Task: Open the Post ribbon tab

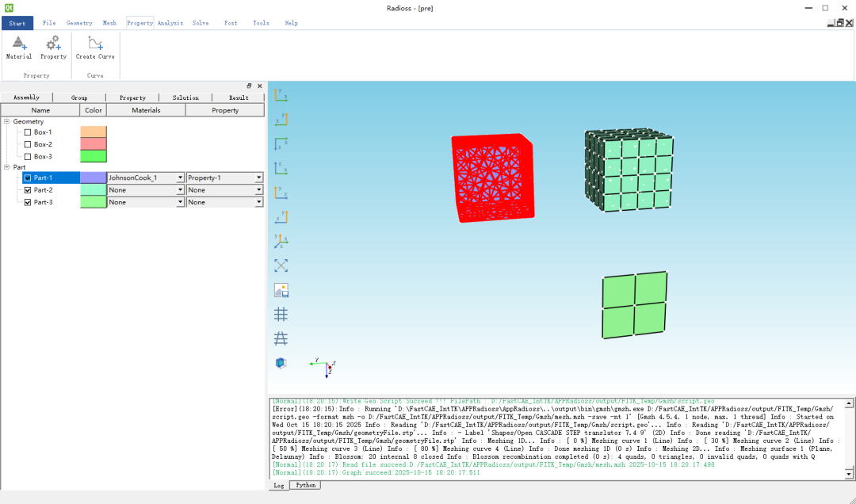Action: (231, 23)
